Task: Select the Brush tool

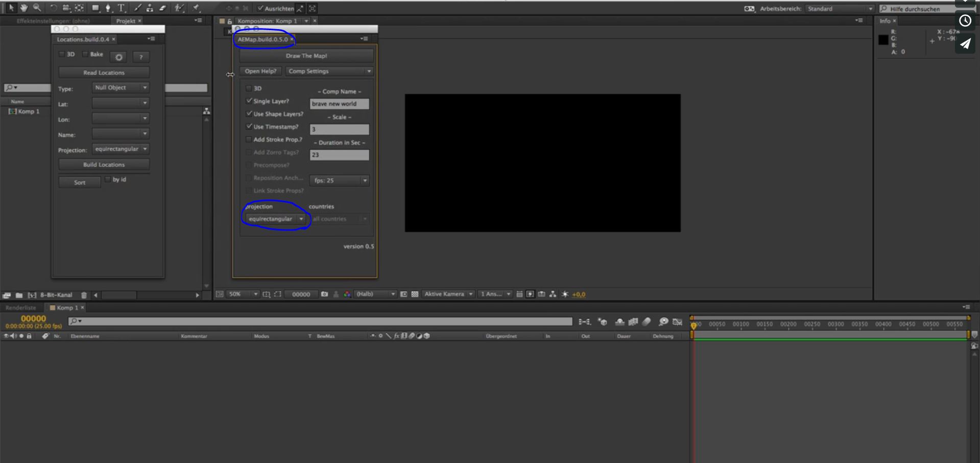Action: point(137,8)
